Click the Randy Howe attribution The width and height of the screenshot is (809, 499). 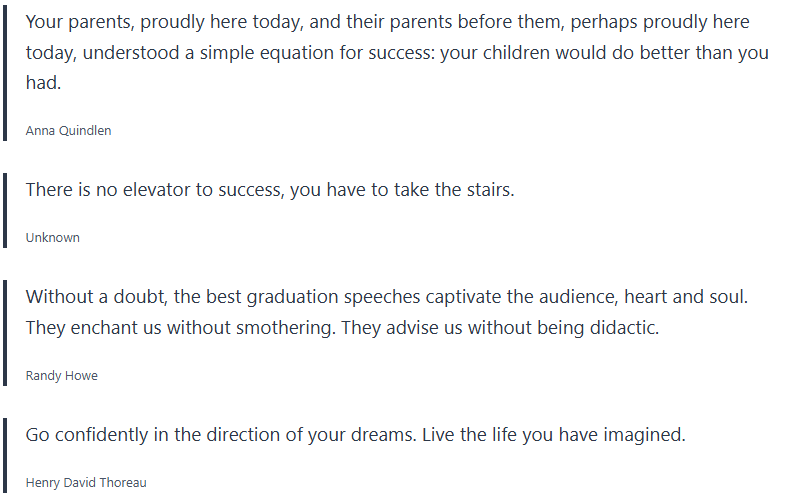61,376
